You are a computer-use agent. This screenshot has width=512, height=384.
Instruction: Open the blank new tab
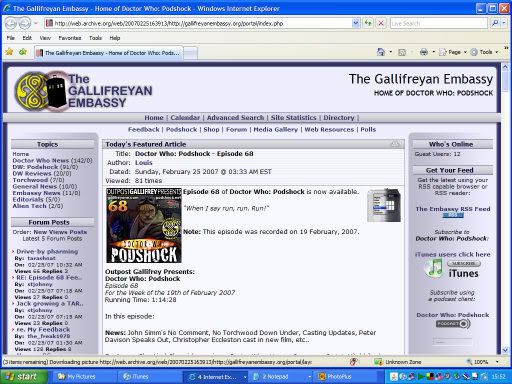[x=190, y=53]
